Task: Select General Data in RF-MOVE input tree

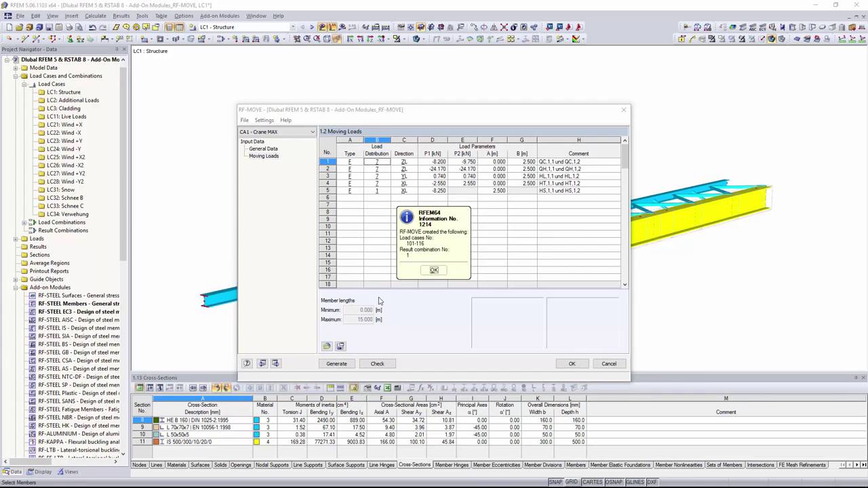Action: 263,148
